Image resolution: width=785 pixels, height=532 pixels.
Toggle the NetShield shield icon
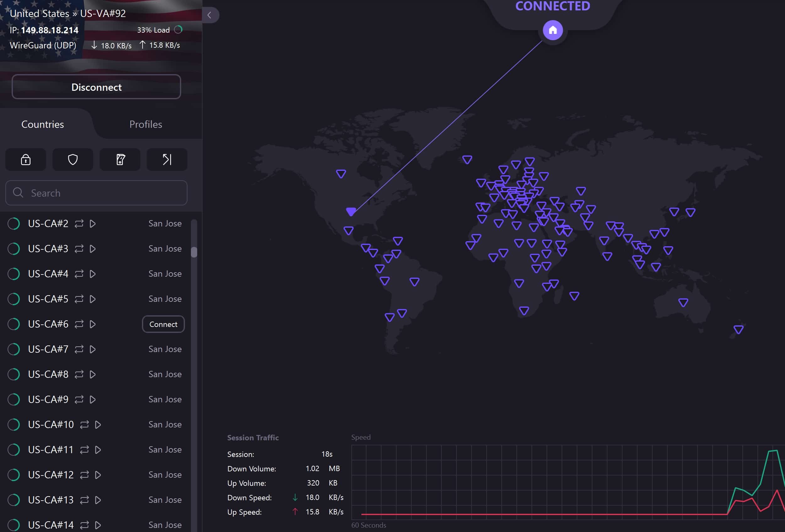point(73,160)
